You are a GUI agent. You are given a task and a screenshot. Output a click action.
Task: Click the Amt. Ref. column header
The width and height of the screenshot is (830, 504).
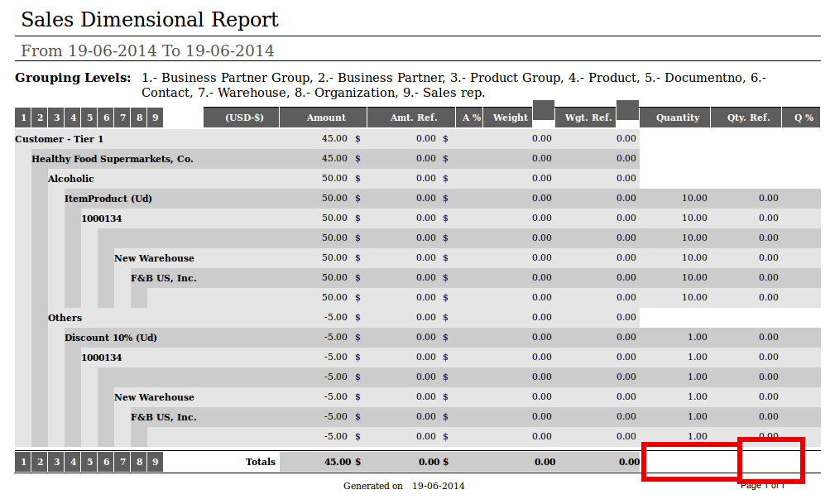tap(414, 118)
